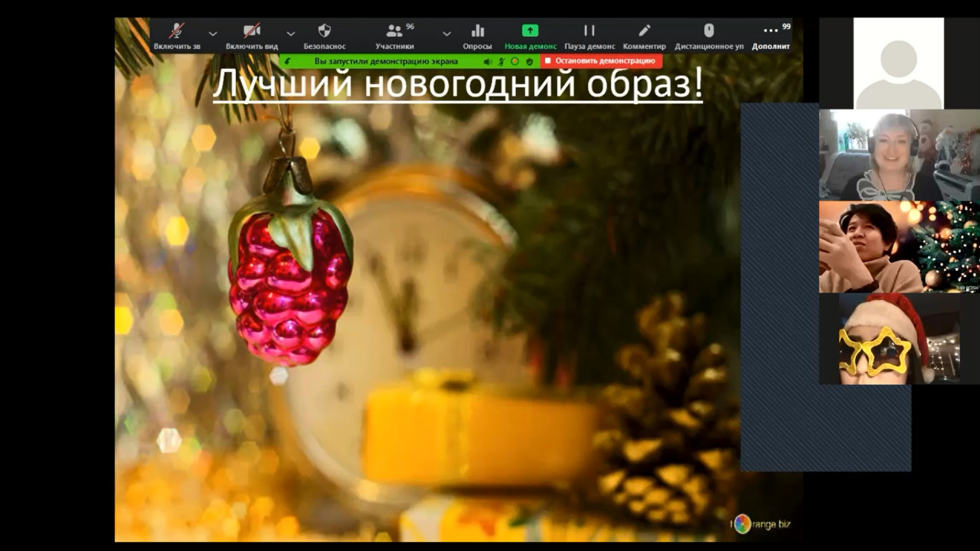Open the Безопасность shield menu
The height and width of the screenshot is (551, 980).
325,35
